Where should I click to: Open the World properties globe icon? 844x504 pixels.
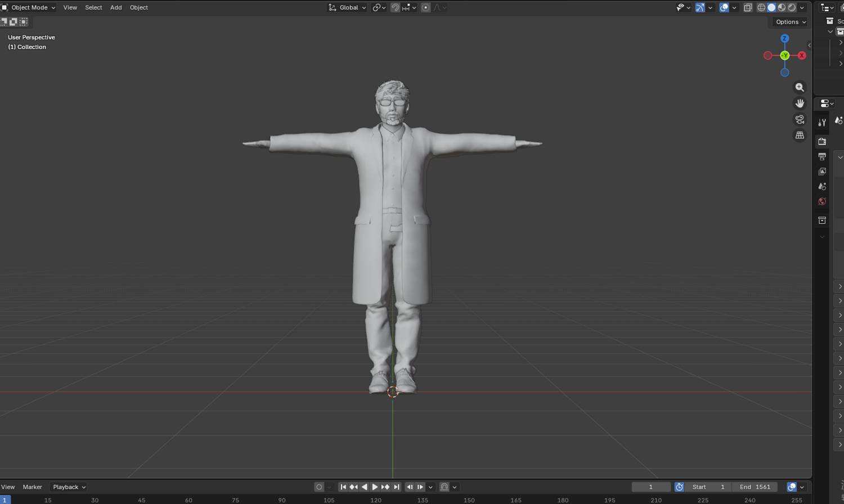click(x=822, y=201)
